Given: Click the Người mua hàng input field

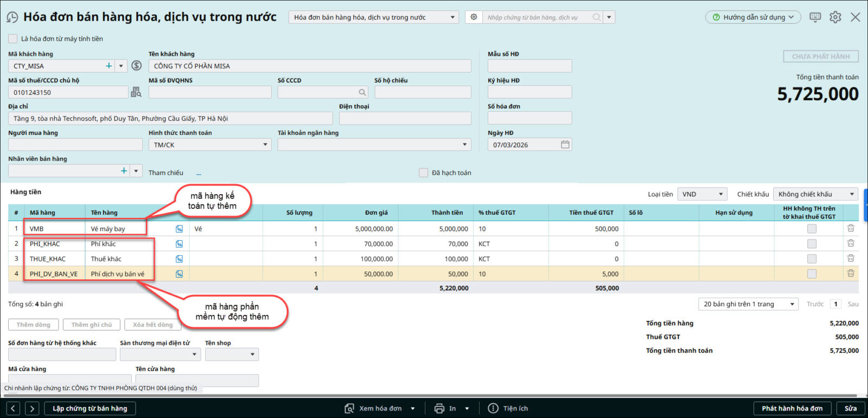Looking at the screenshot, I should click(x=75, y=145).
